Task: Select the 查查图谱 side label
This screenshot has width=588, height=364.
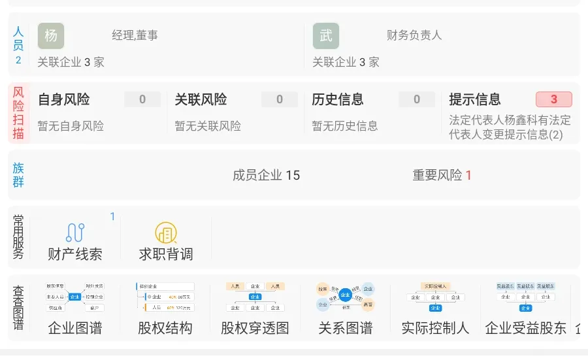Action: coord(18,308)
